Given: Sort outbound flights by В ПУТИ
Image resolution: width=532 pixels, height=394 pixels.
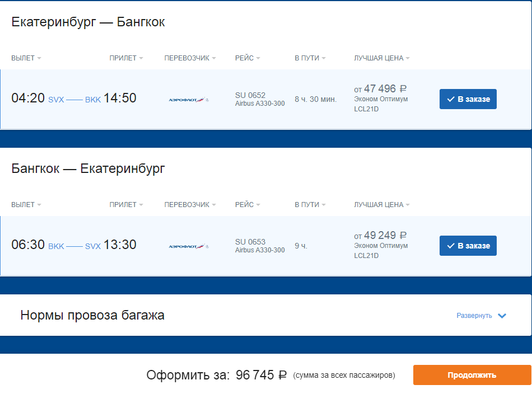Looking at the screenshot, I should coord(310,58).
